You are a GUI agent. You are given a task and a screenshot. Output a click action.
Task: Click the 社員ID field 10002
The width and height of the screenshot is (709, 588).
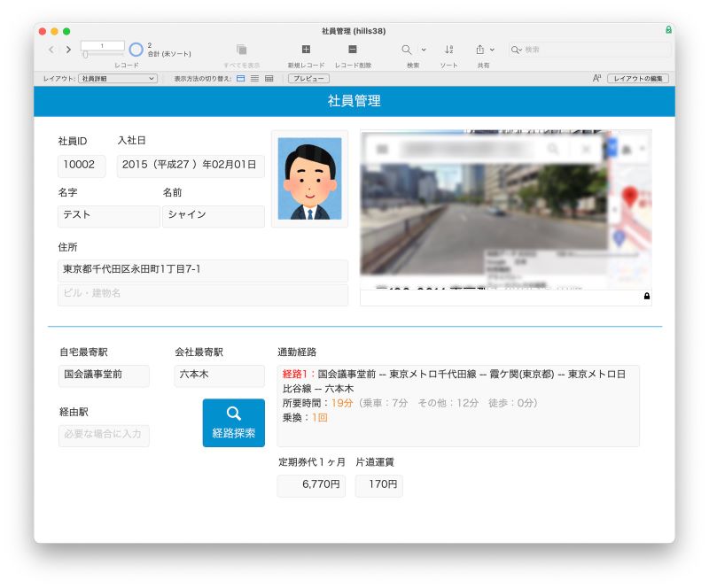(82, 166)
